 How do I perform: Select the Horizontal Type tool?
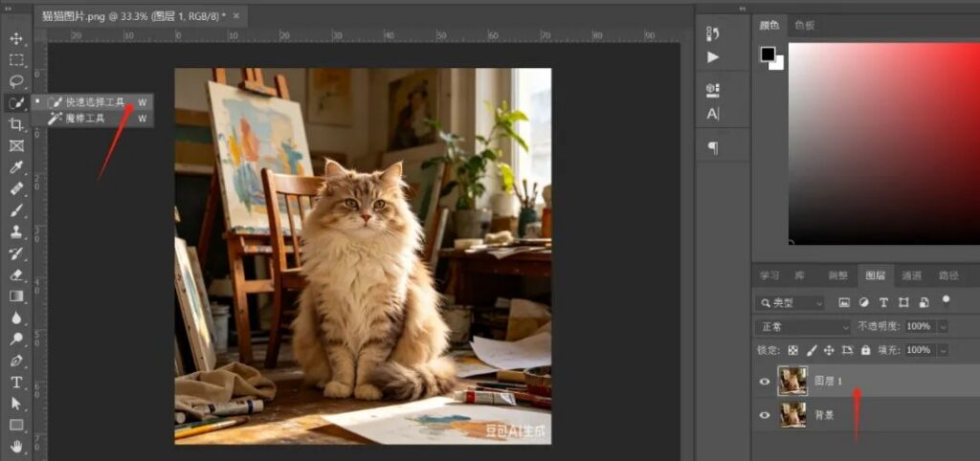click(x=16, y=383)
